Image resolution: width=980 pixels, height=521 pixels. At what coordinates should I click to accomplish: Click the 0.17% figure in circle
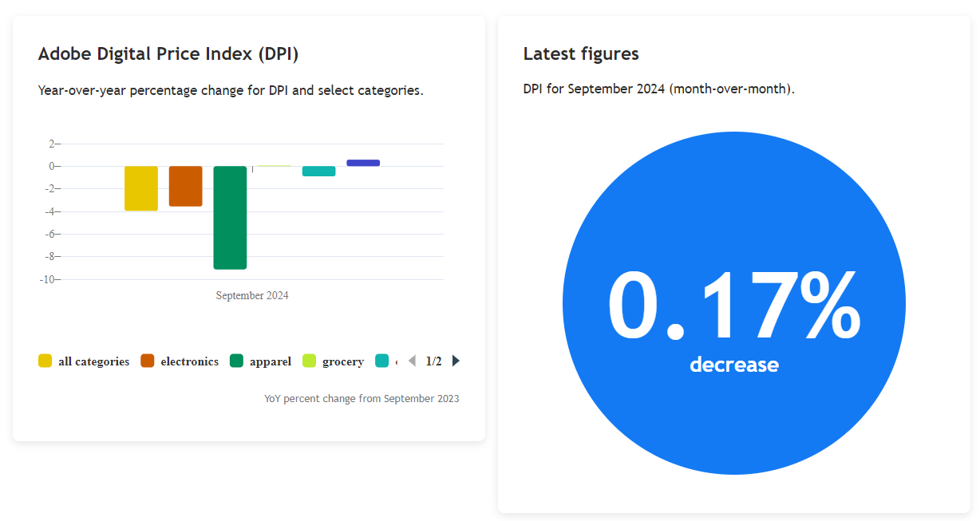pos(734,305)
